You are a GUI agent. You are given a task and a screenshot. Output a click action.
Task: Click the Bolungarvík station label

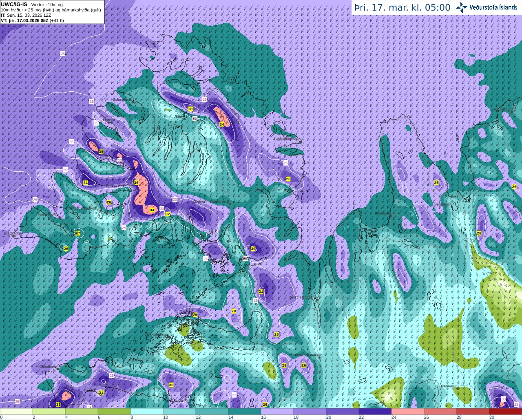(122, 99)
